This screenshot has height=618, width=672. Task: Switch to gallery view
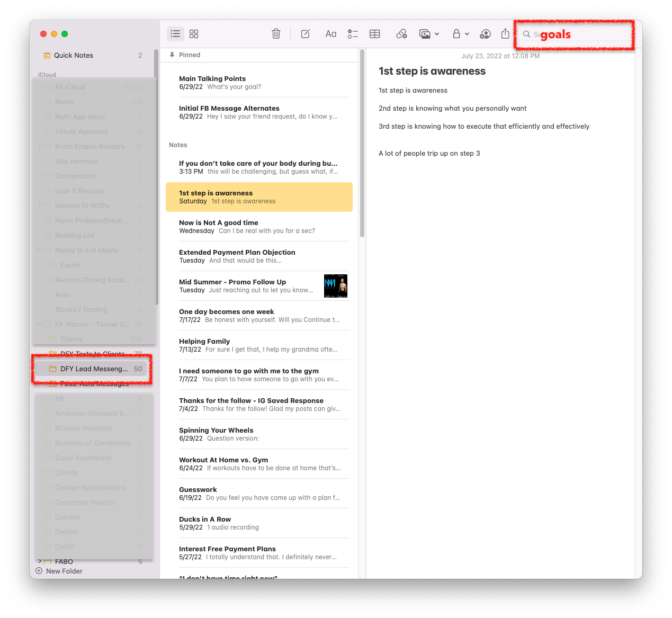pos(194,34)
